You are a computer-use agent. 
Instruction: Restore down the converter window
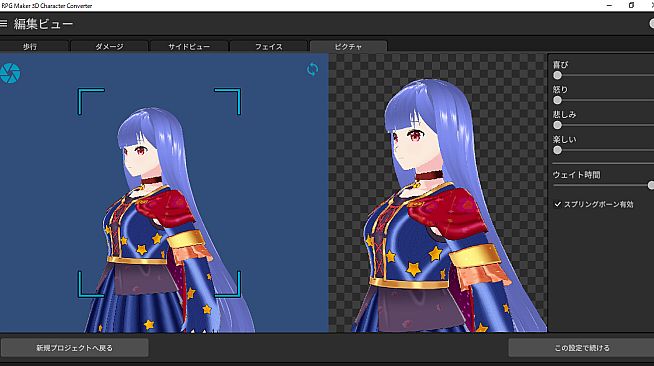[x=631, y=5]
